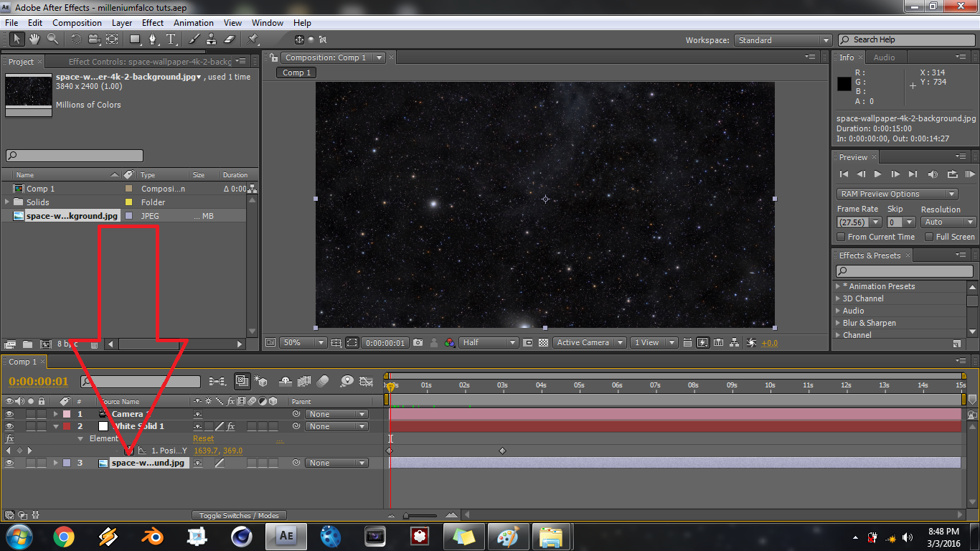Jump to the first frame

click(844, 174)
